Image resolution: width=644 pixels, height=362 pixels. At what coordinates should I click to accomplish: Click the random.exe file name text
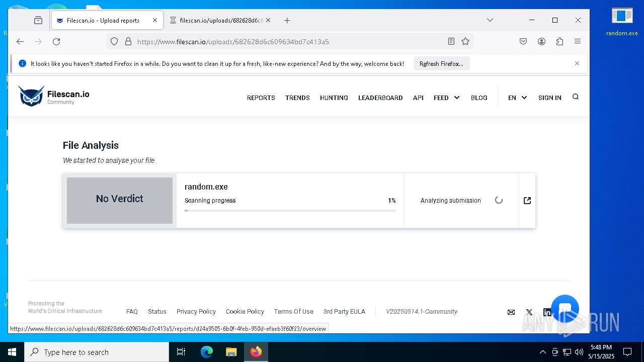206,187
